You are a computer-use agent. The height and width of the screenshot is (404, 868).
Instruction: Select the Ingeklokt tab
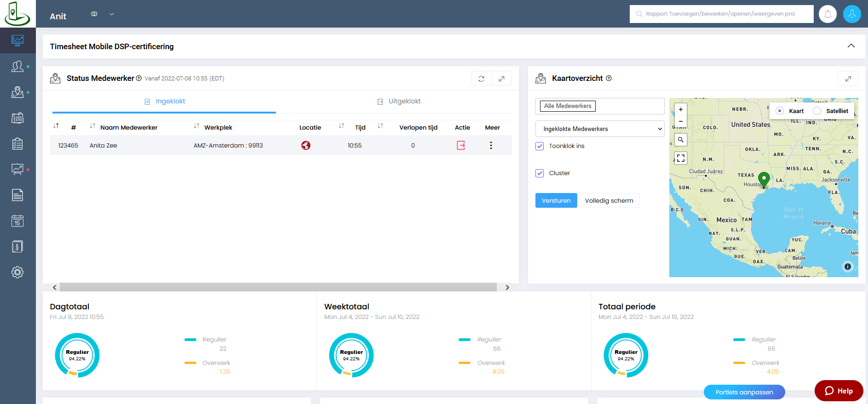[165, 102]
